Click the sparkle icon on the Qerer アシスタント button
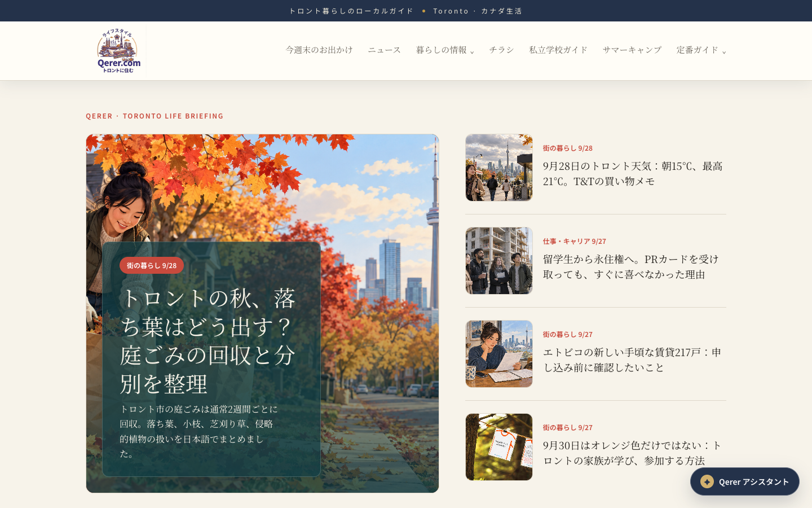 coord(707,481)
